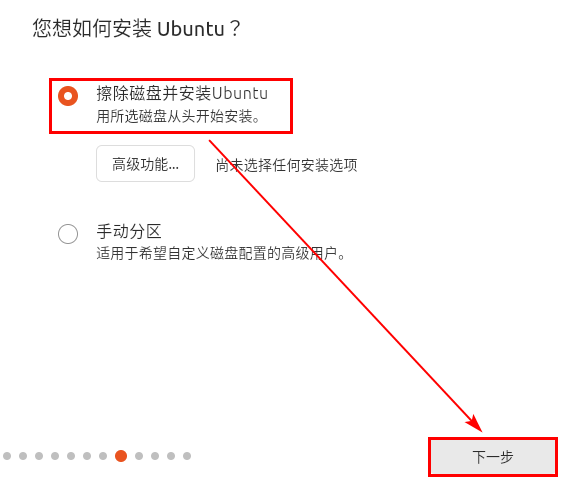Click the first progress dot
566x483 pixels.
[x=7, y=456]
